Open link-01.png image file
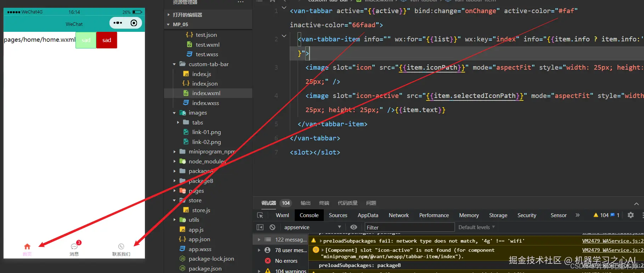The height and width of the screenshot is (273, 644). click(206, 132)
